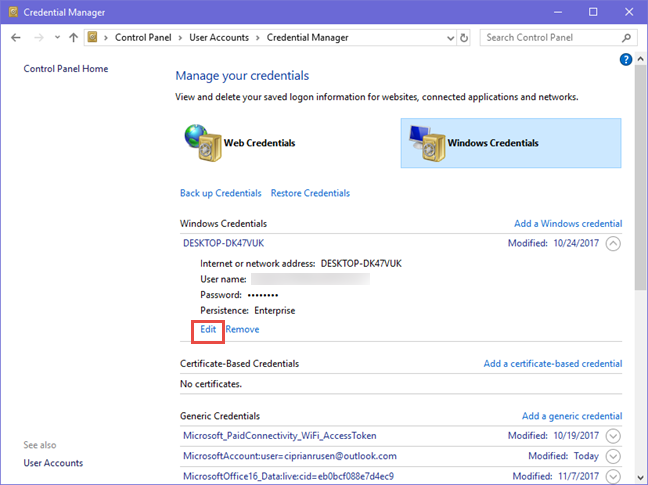Click Add a Windows credential
Image resolution: width=648 pixels, height=485 pixels.
(568, 223)
